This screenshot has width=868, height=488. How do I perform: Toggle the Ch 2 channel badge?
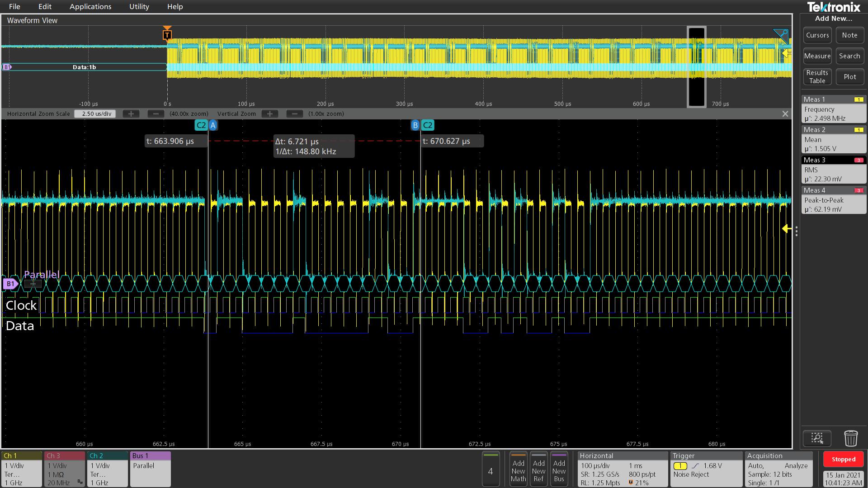(x=107, y=469)
